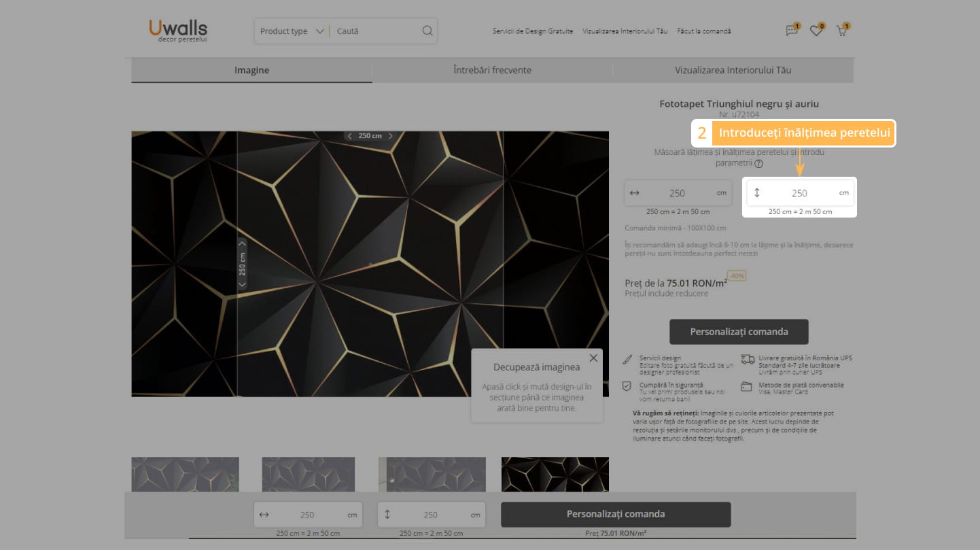Click the Personalizați comanda button in sidebar

739,332
